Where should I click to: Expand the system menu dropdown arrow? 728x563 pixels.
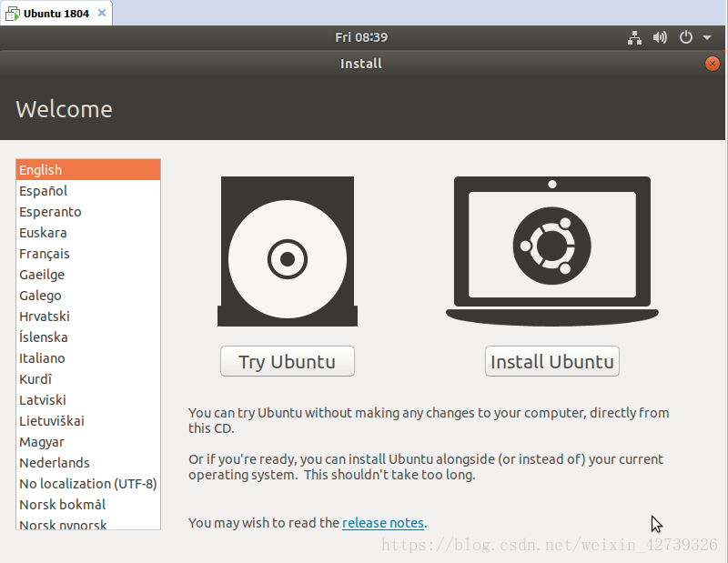point(707,37)
